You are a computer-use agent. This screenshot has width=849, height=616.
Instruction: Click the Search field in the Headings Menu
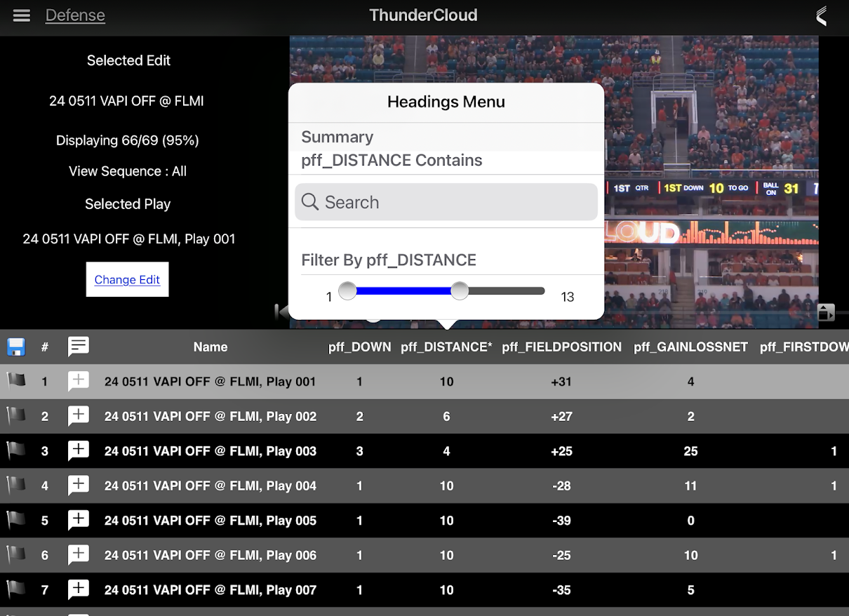446,201
